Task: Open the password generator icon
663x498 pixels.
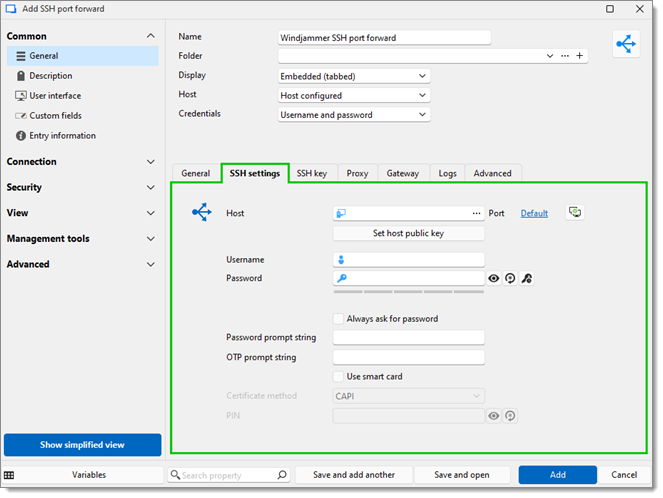Action: coord(510,279)
